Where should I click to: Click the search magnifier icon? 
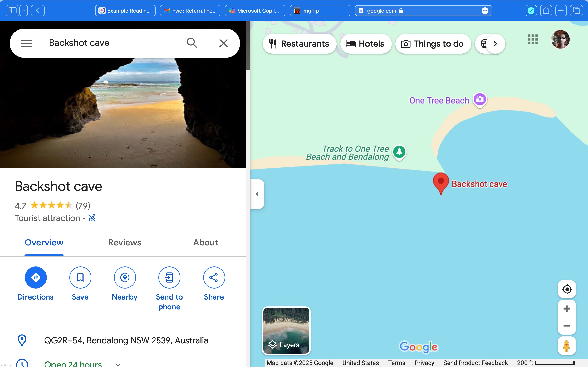tap(192, 43)
